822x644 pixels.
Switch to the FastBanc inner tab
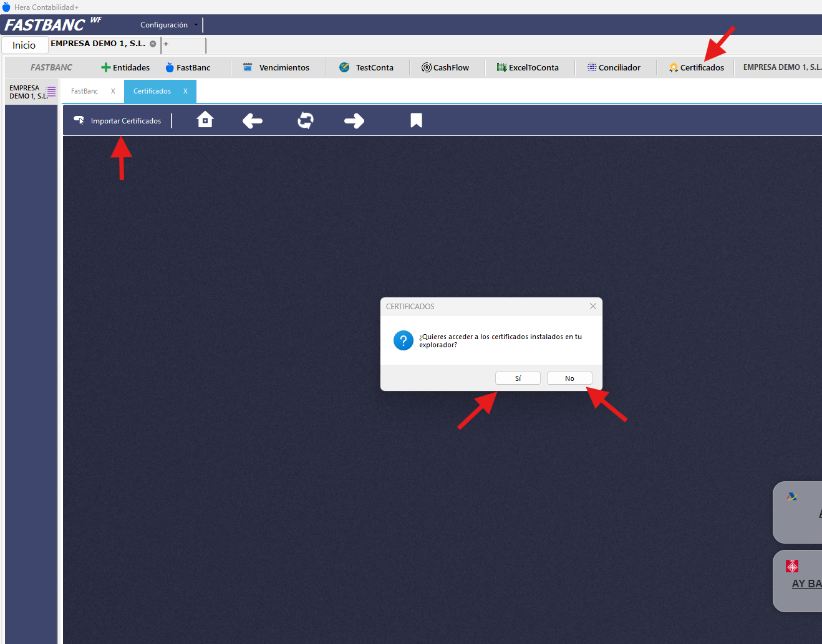pyautogui.click(x=85, y=91)
